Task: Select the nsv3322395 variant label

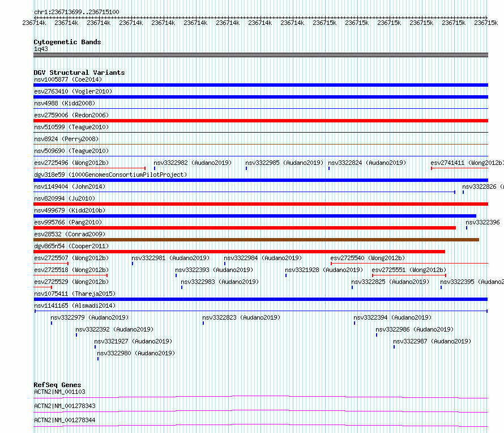Action: [472, 282]
